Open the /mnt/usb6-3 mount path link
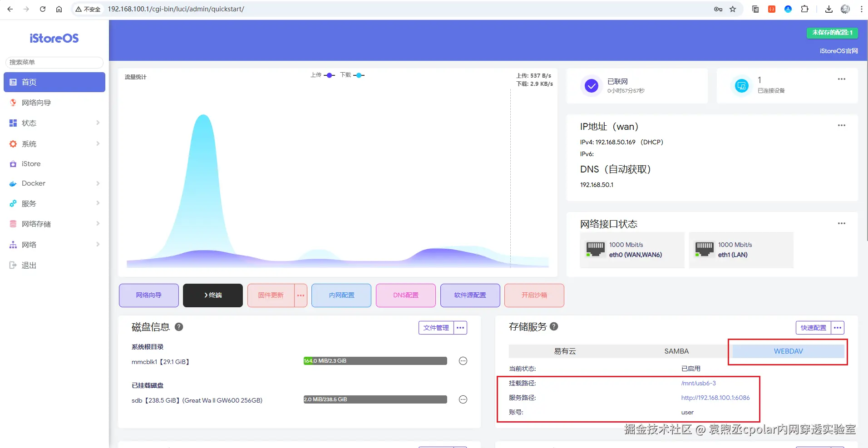Image resolution: width=868 pixels, height=448 pixels. [x=698, y=383]
